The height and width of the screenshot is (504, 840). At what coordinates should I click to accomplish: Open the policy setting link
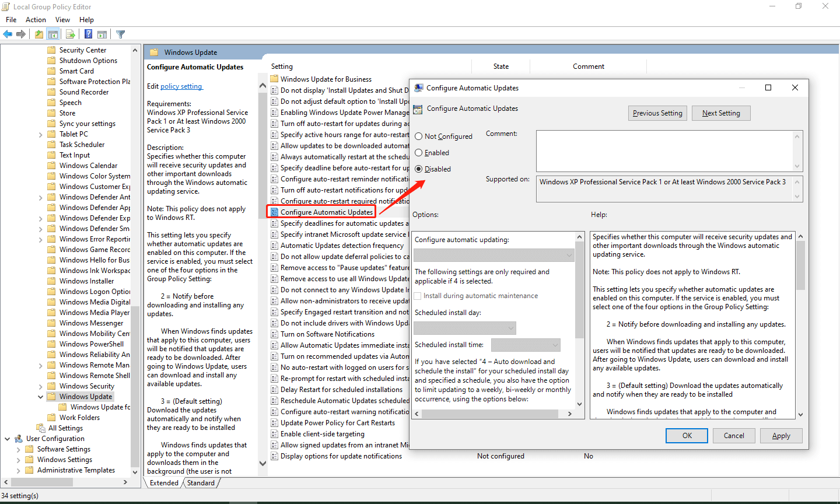pos(181,86)
